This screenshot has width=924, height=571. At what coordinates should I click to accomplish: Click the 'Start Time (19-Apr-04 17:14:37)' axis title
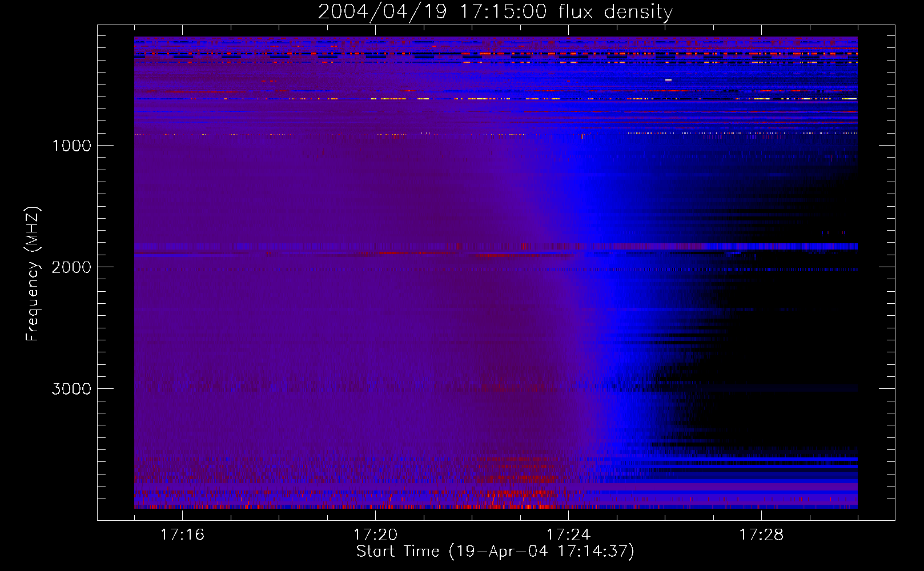pyautogui.click(x=495, y=552)
